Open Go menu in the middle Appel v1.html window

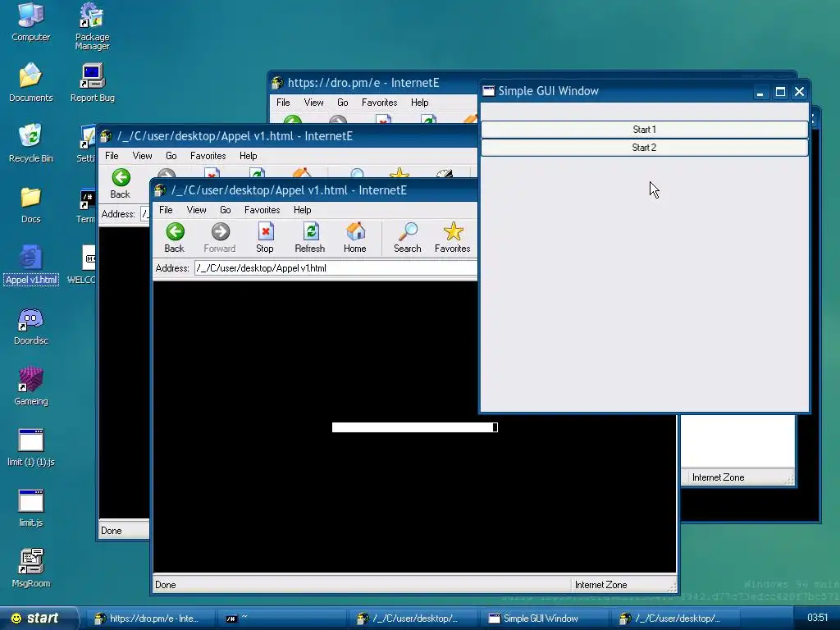tap(171, 156)
